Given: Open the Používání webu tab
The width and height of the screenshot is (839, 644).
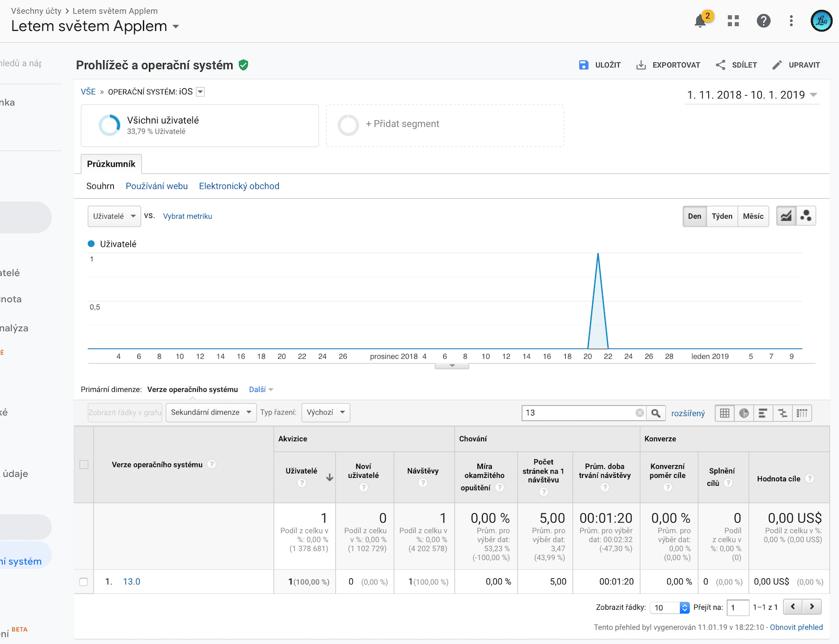Looking at the screenshot, I should click(x=157, y=186).
